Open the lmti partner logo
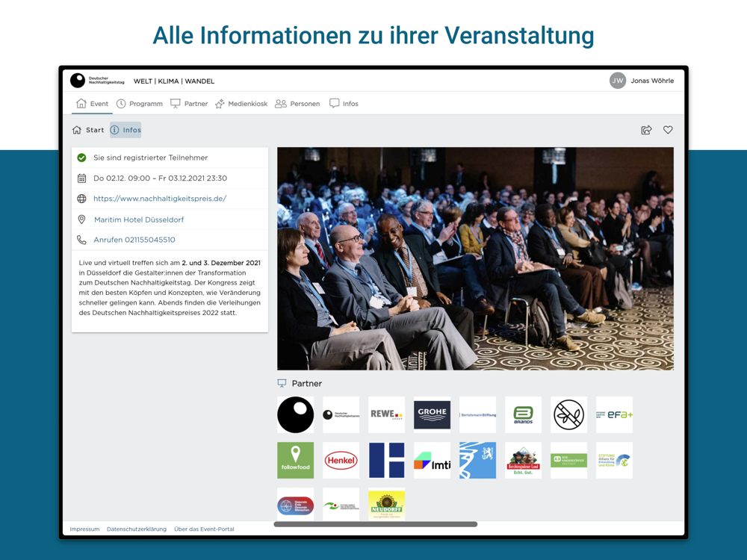Image resolution: width=747 pixels, height=560 pixels. [432, 461]
